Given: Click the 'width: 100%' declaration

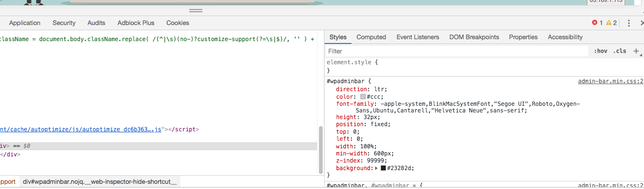Looking at the screenshot, I should 356,146.
